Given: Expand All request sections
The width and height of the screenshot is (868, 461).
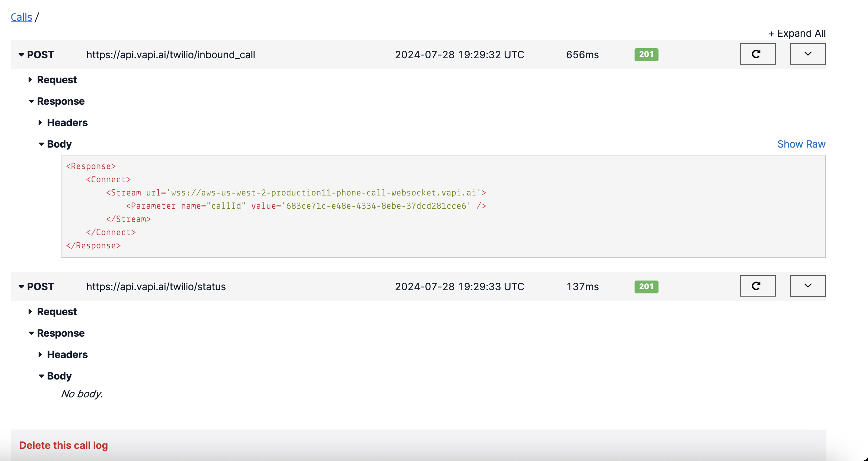Looking at the screenshot, I should pyautogui.click(x=797, y=33).
